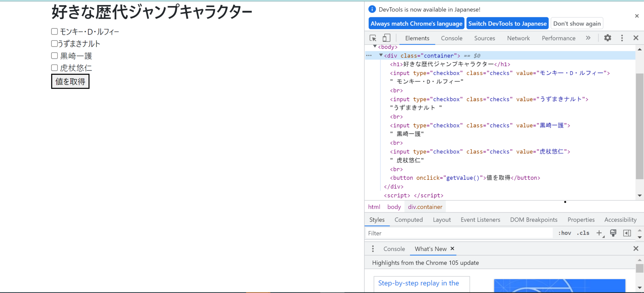The width and height of the screenshot is (644, 293).
Task: Switch to the Console tab
Action: coord(452,38)
